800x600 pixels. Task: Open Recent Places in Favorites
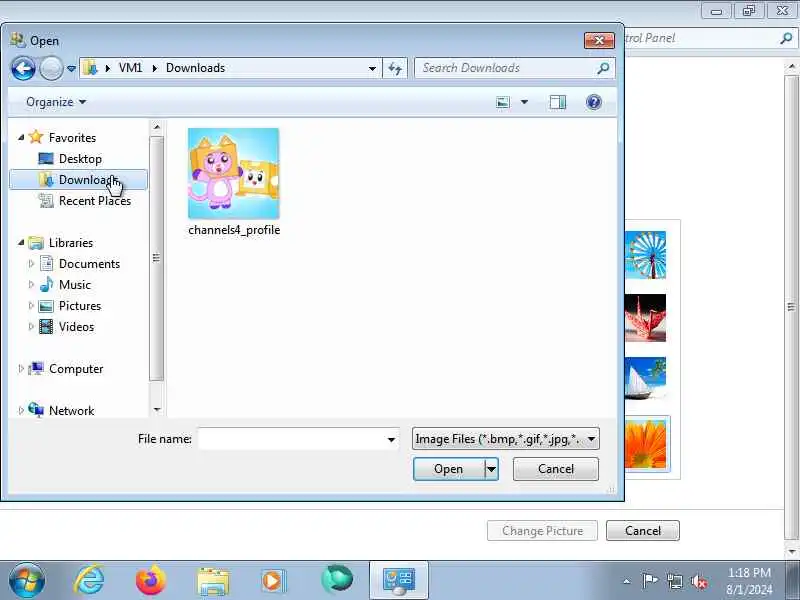click(x=95, y=201)
